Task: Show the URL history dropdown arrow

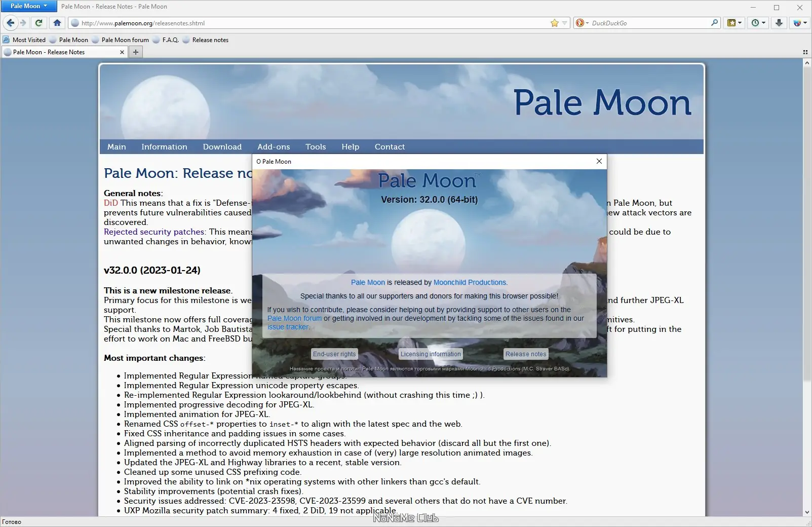Action: 565,23
